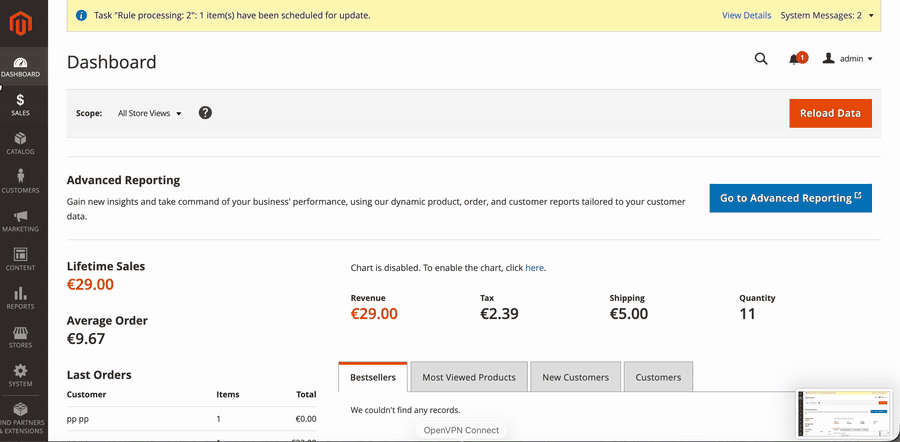Open the notifications bell
The height and width of the screenshot is (442, 900).
coord(797,59)
